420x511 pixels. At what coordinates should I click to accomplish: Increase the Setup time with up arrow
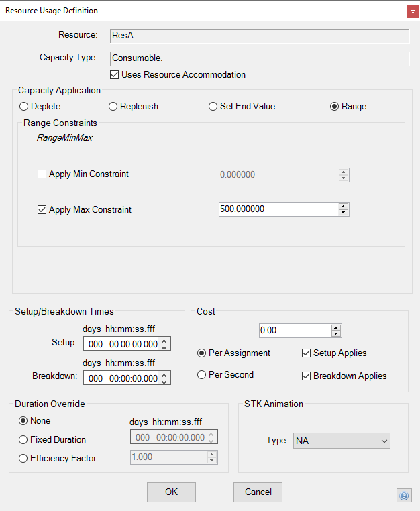click(165, 340)
